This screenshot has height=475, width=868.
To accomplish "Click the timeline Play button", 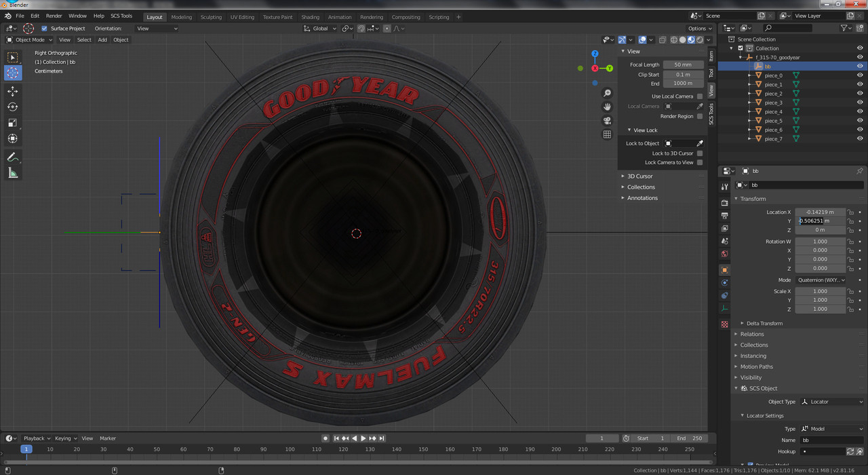I will (363, 438).
